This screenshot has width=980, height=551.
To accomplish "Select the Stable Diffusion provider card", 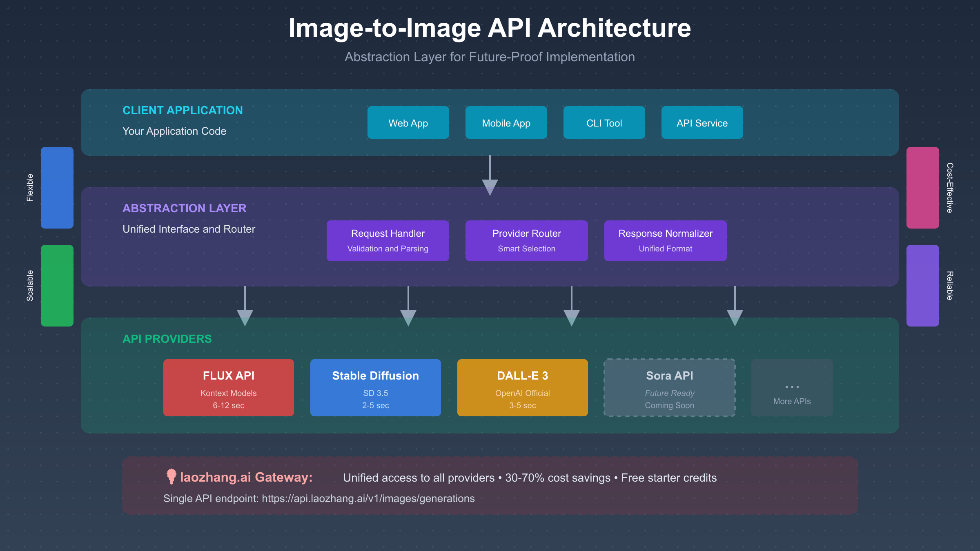I will click(376, 388).
